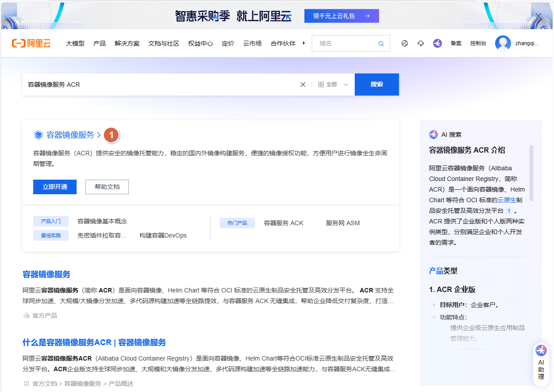Click the magnifier icon in the 域名 search box
Screen dimensions: 554x392
[381, 43]
